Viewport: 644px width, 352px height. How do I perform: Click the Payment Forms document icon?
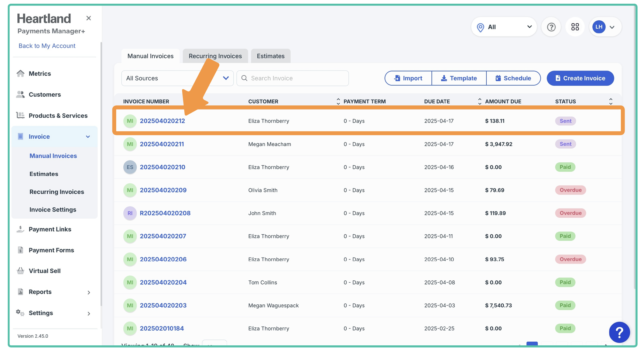point(20,250)
